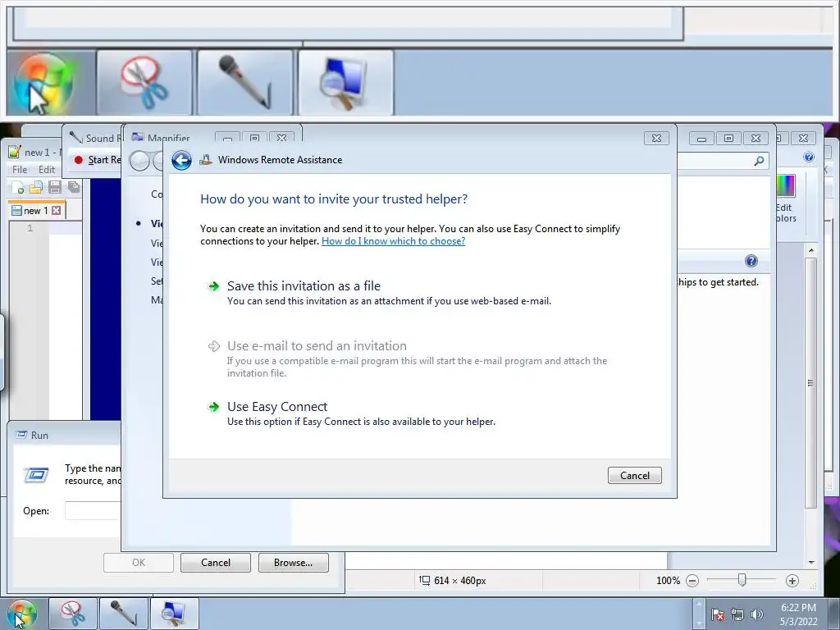Open File menu in Notepad++ window
The image size is (840, 630).
tap(20, 169)
